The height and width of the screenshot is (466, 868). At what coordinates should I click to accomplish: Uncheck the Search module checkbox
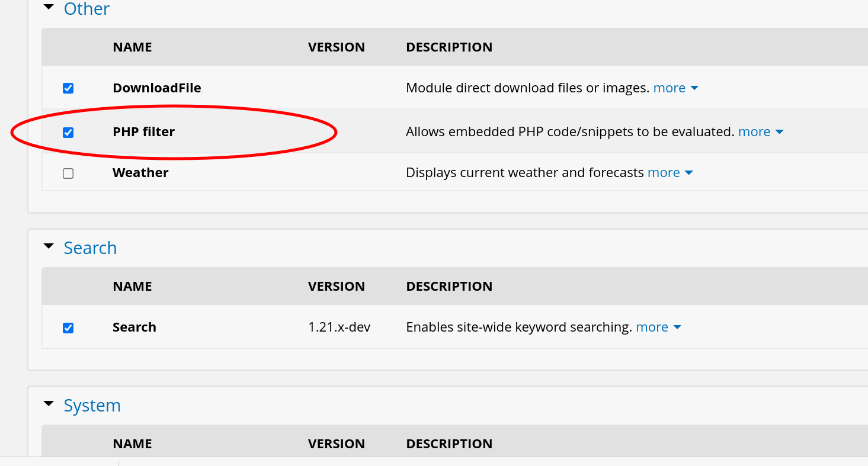68,327
